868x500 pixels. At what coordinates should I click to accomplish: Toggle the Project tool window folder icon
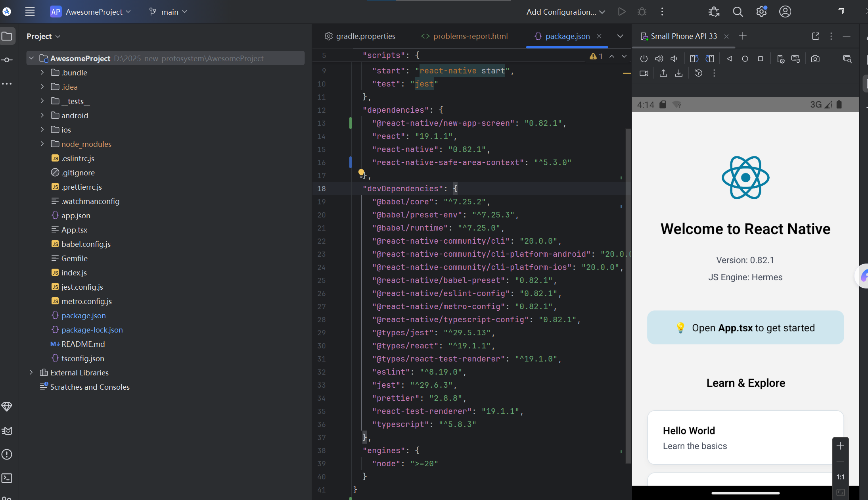[7, 37]
